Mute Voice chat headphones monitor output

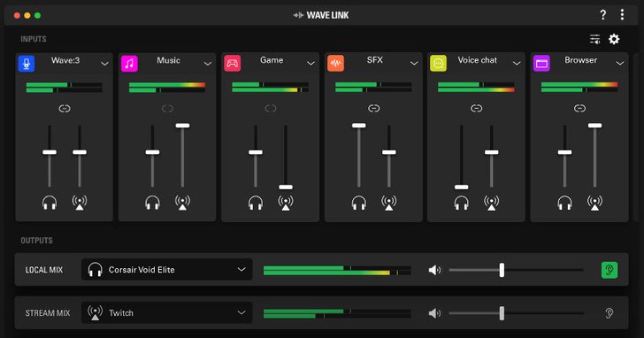[x=461, y=203]
